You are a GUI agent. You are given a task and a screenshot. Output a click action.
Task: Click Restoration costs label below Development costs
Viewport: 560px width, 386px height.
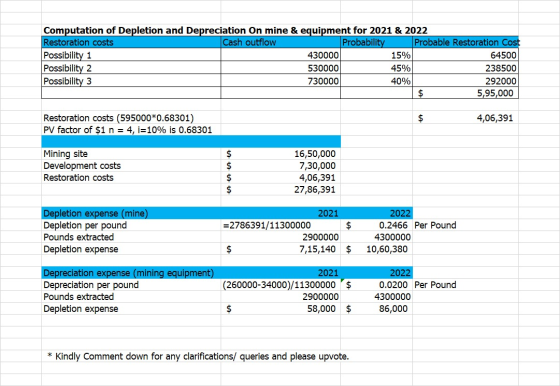(x=78, y=177)
